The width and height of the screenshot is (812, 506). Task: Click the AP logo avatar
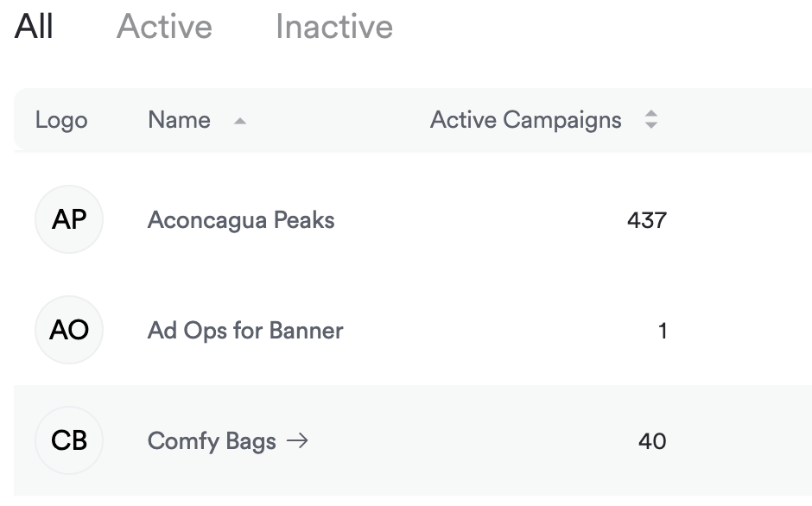point(69,220)
